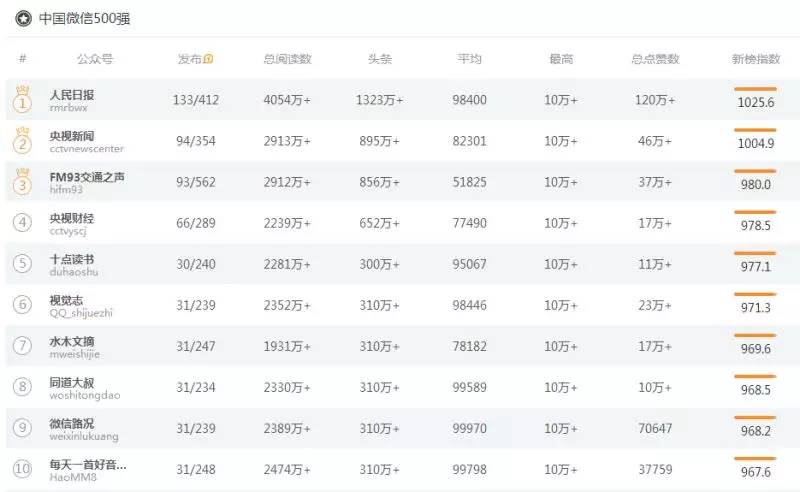This screenshot has width=800, height=492.
Task: Click the rank 5 circle badge
Action: tap(22, 264)
